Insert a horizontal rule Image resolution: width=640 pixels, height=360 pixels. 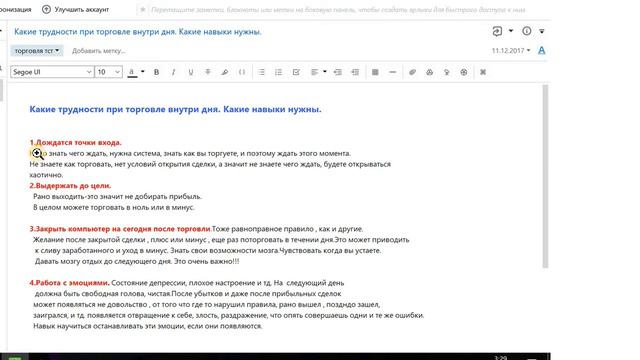click(x=392, y=72)
